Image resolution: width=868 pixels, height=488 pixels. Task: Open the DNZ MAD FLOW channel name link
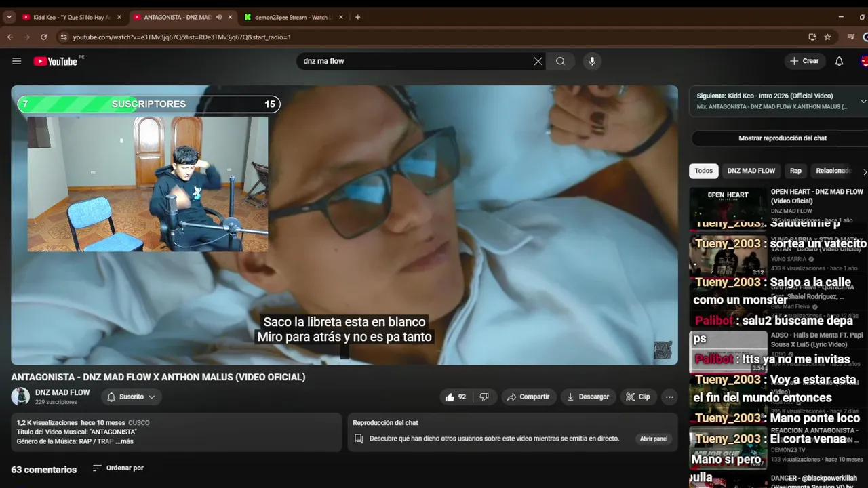62,392
